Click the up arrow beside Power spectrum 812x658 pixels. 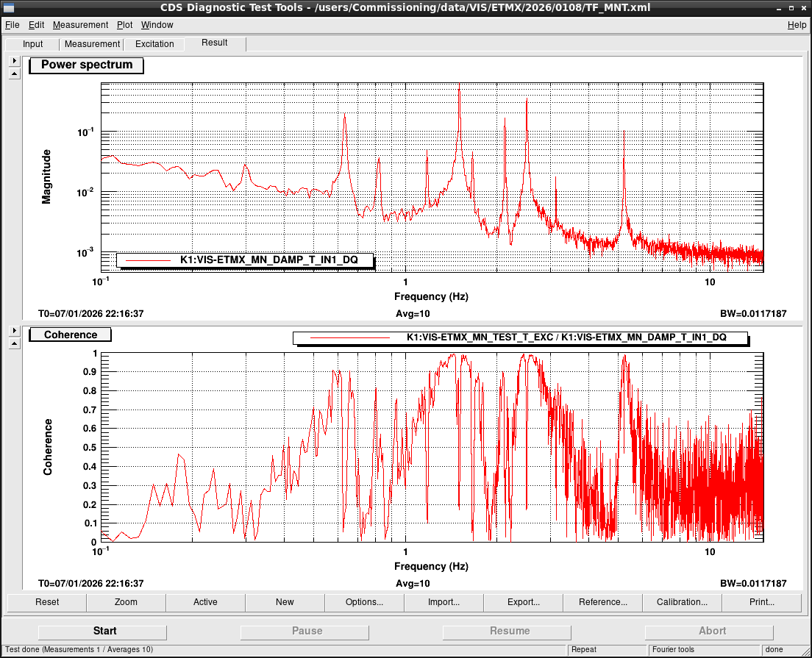click(x=15, y=74)
